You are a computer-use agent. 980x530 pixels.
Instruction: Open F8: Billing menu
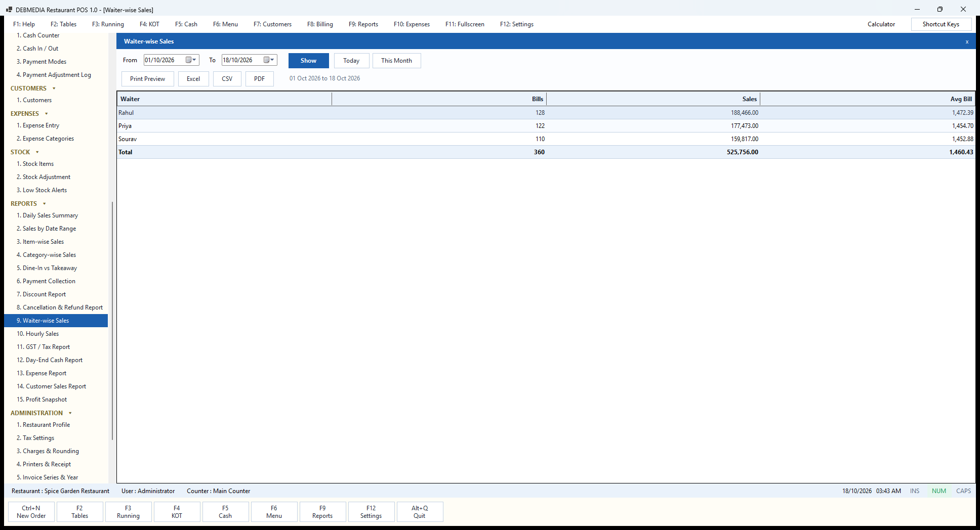point(320,24)
